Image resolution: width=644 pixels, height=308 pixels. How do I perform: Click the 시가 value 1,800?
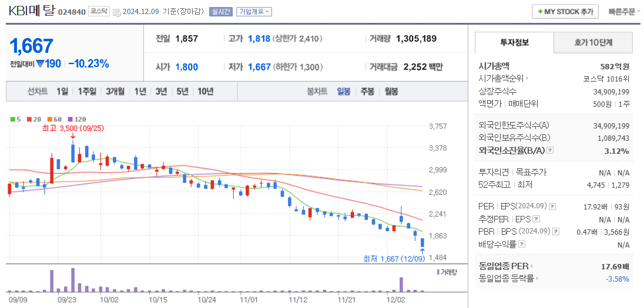tap(186, 67)
